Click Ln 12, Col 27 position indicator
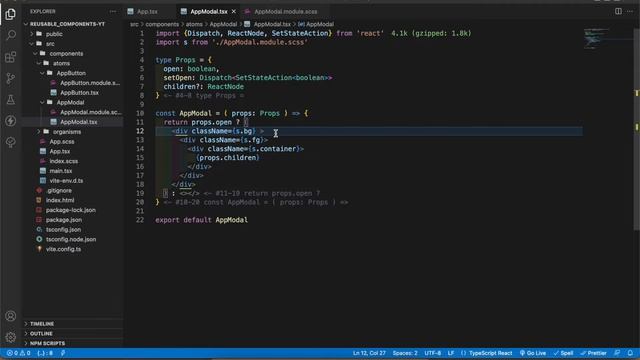The image size is (640, 360). click(369, 353)
